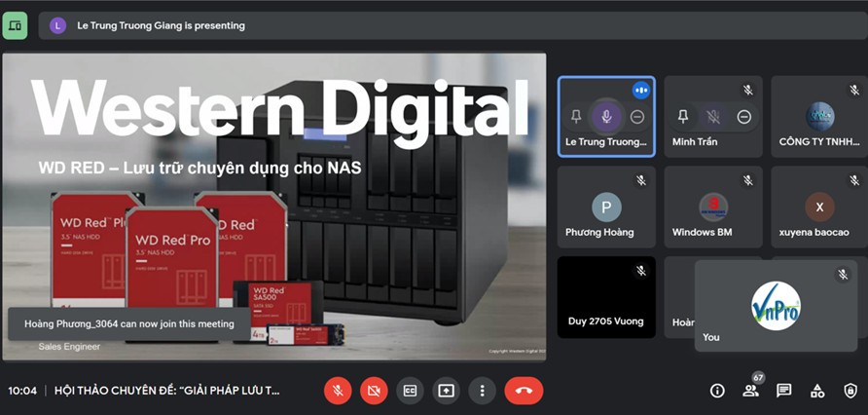Screen dimensions: 868x415
Task: Select the Duy 2705 Vuong participant tile
Action: pos(606,297)
